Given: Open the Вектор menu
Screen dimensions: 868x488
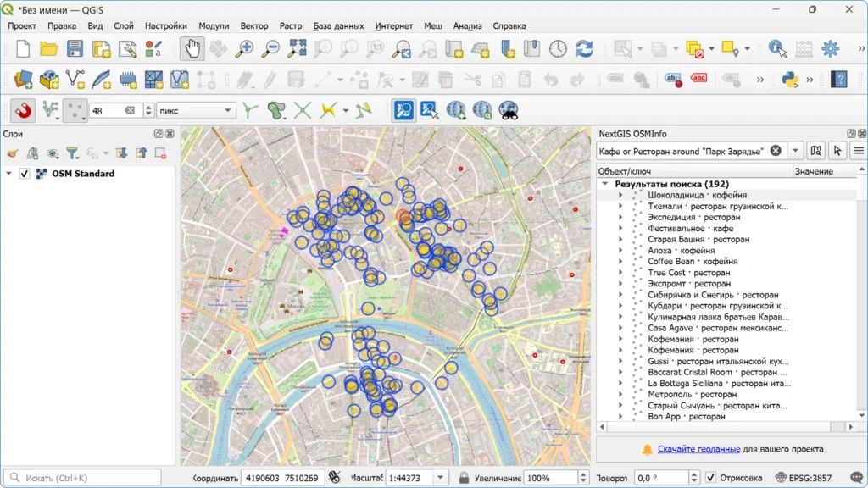Looking at the screenshot, I should [x=254, y=25].
